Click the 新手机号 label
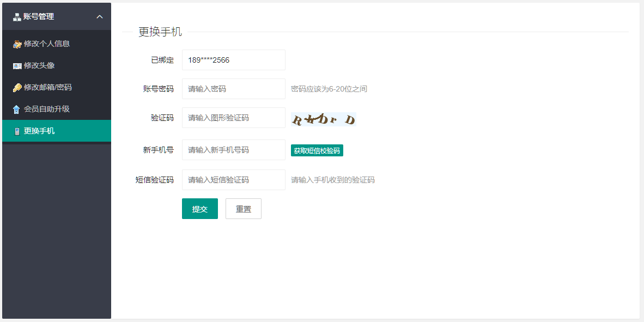The height and width of the screenshot is (322, 644). (x=159, y=150)
